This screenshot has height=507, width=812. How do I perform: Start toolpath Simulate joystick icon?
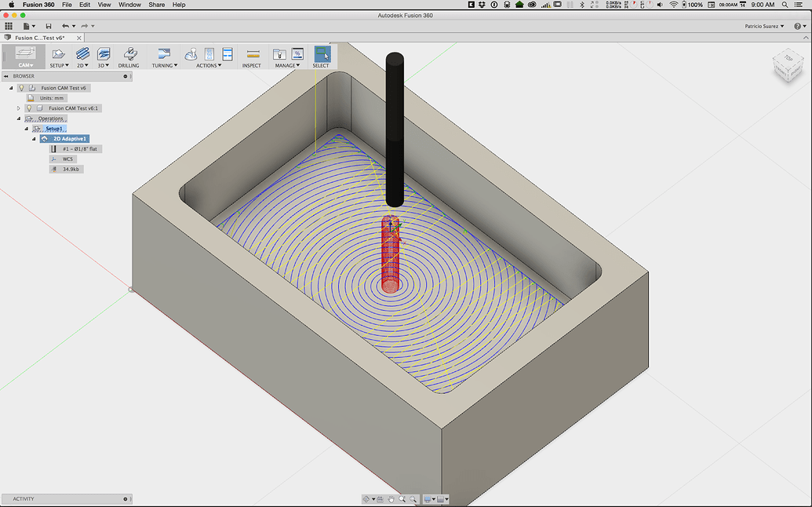191,54
